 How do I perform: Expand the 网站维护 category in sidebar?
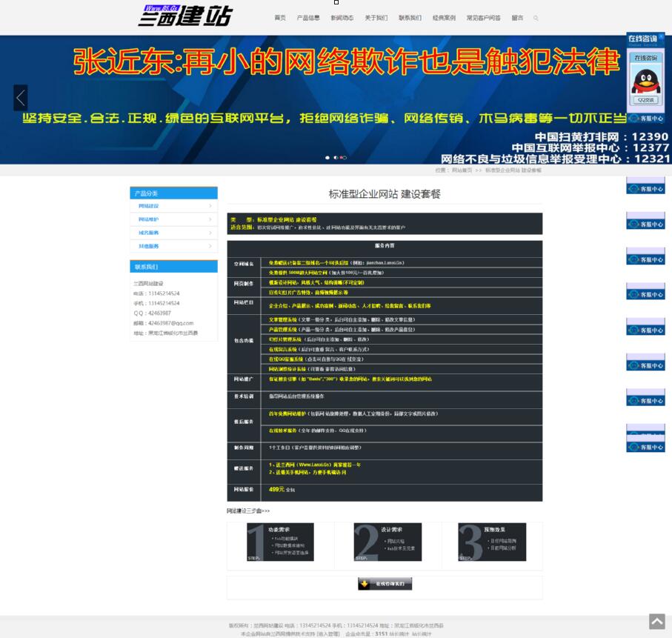pyautogui.click(x=173, y=219)
